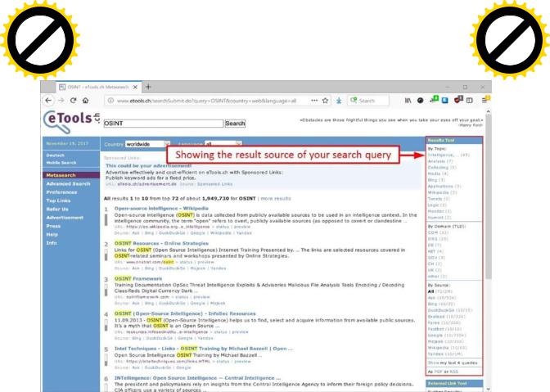Screen dimensions: 550x392
Task: Open the Mobile Search link
Action: [61, 162]
